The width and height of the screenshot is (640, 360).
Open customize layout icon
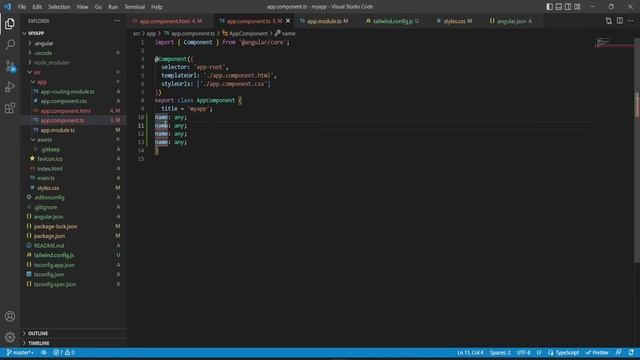click(x=577, y=7)
